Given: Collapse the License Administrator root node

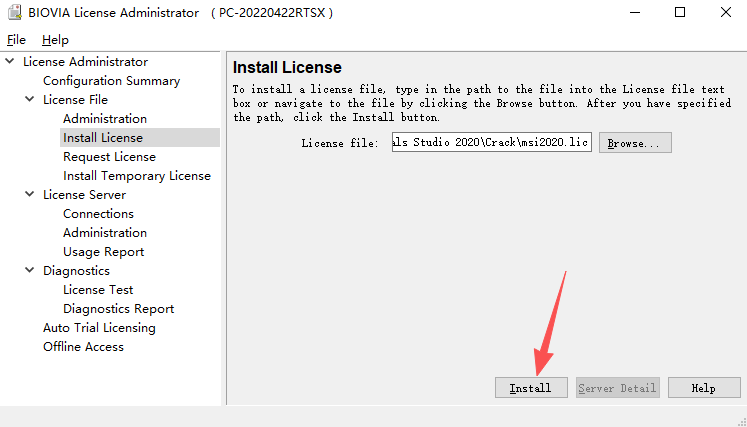Looking at the screenshot, I should click(x=10, y=61).
